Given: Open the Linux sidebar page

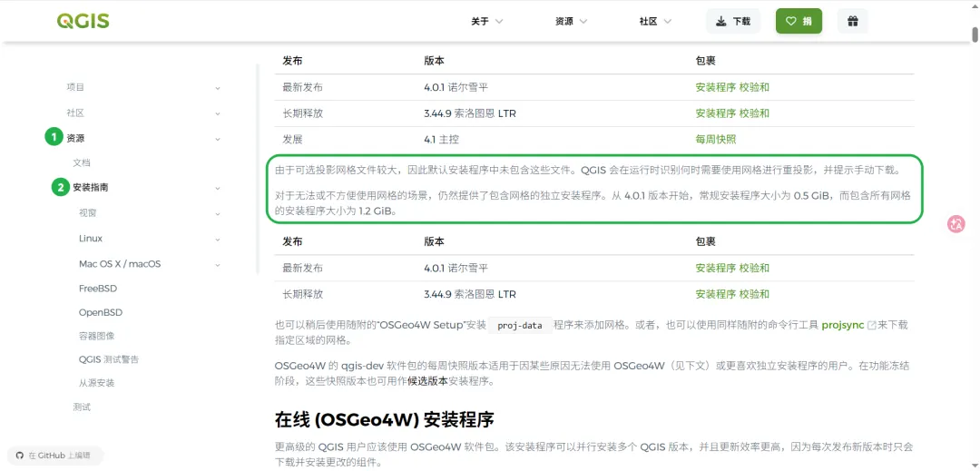Looking at the screenshot, I should [91, 239].
